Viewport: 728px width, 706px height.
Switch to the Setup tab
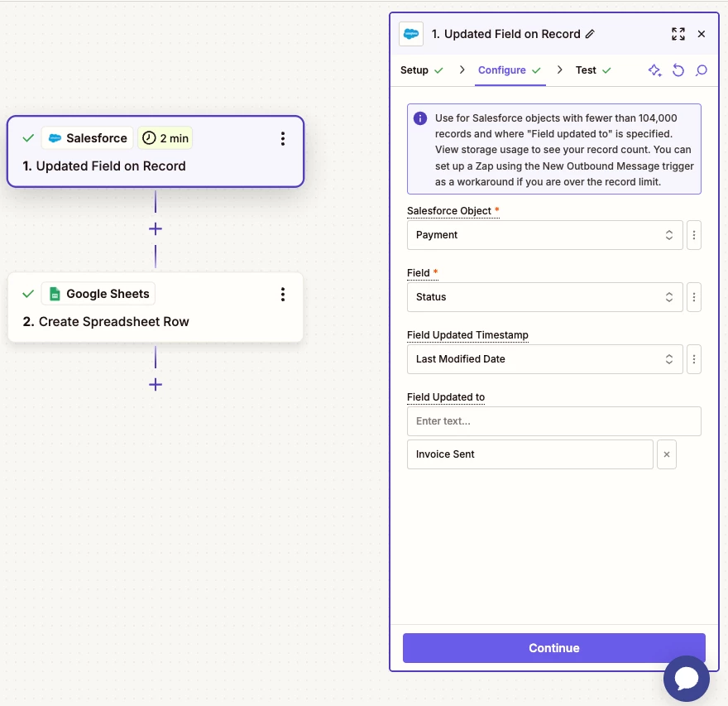pos(422,70)
